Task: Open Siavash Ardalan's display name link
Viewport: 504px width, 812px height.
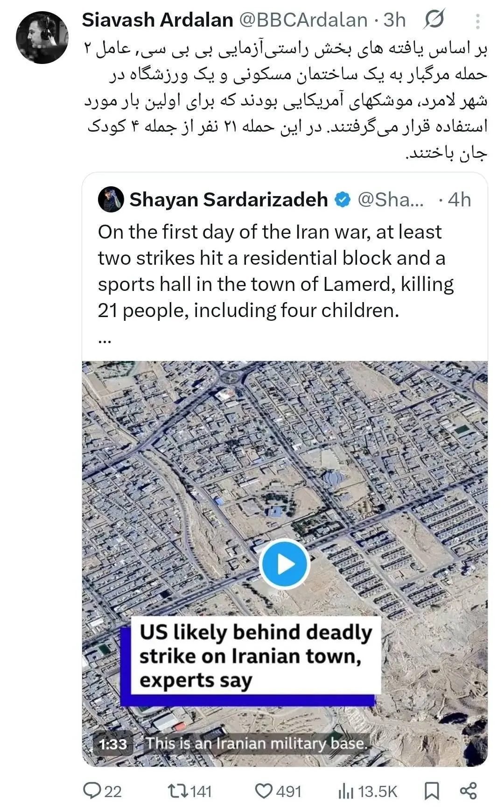Action: tap(157, 20)
